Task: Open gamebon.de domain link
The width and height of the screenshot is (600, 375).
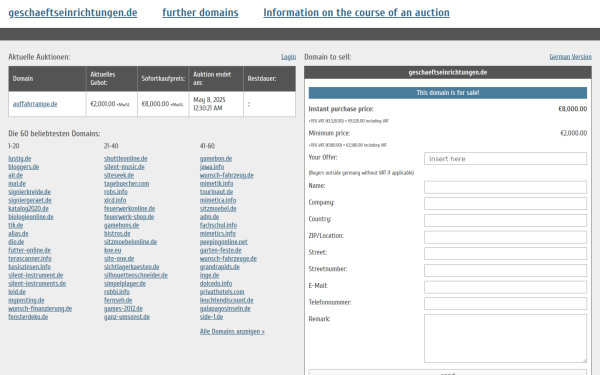Action: pos(216,159)
